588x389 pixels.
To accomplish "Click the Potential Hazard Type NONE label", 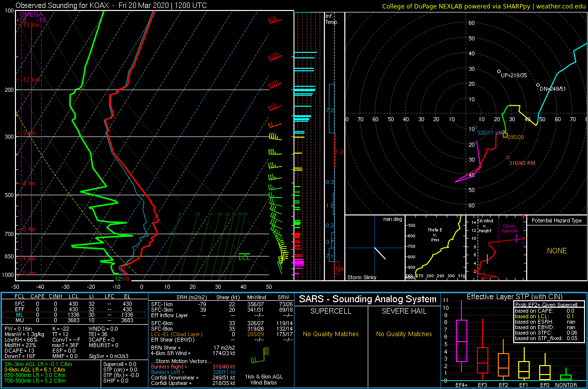I will coord(557,251).
